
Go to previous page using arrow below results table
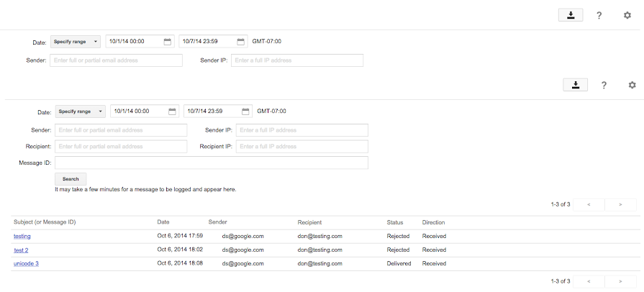589,280
